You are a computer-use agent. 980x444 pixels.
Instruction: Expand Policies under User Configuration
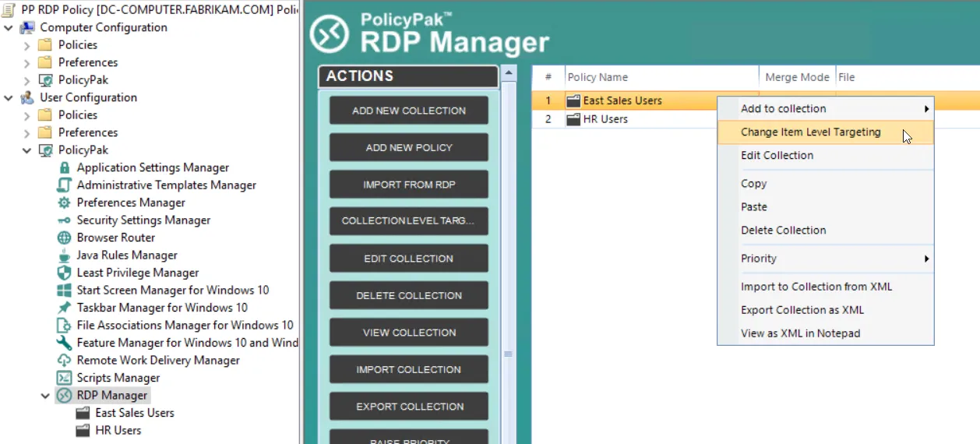[x=26, y=115]
